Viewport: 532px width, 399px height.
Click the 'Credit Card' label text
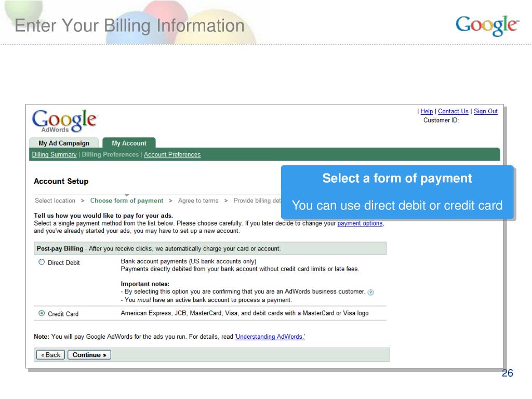63,314
